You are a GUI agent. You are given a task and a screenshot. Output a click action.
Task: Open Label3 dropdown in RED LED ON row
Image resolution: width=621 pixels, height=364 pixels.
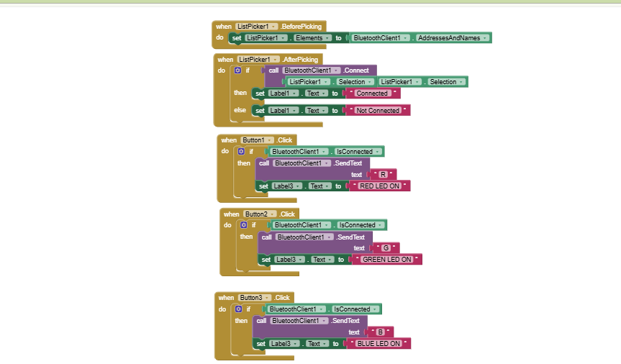[287, 186]
